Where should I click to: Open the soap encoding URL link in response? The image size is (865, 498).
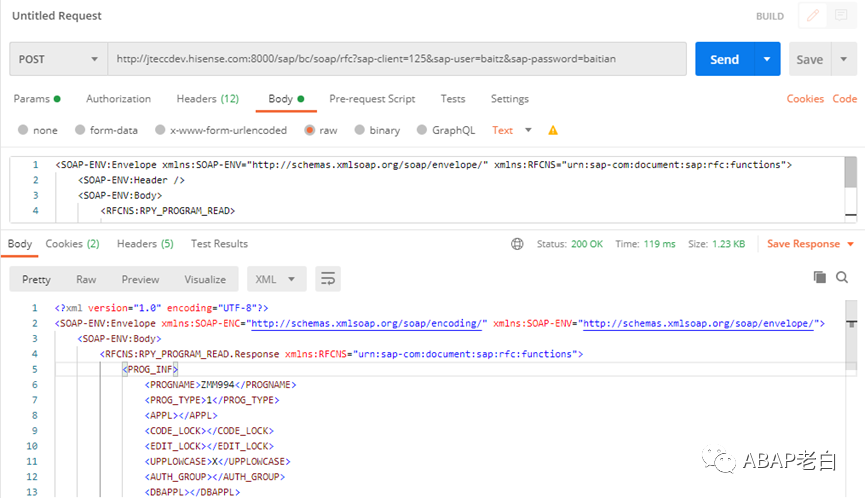(369, 323)
